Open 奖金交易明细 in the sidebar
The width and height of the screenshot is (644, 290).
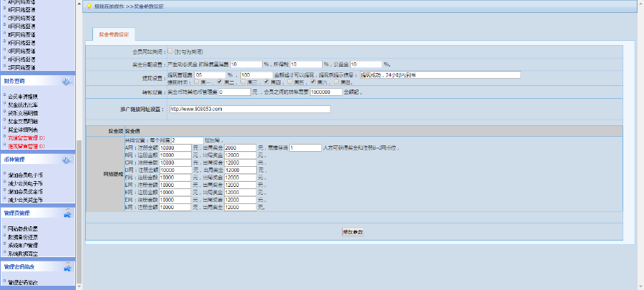(x=23, y=122)
